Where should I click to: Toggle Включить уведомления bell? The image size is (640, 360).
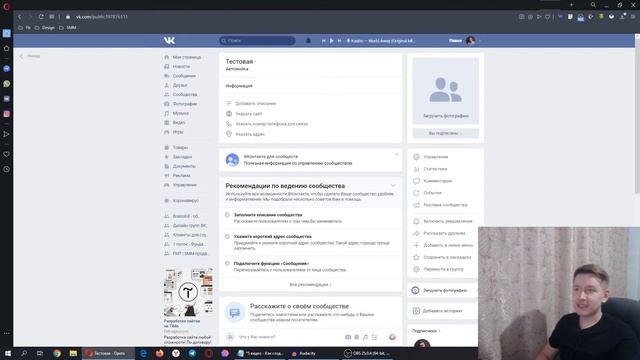pyautogui.click(x=416, y=221)
